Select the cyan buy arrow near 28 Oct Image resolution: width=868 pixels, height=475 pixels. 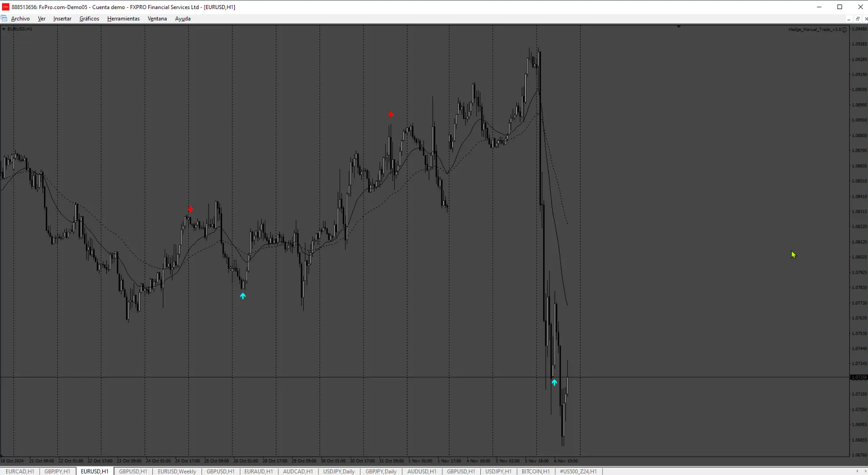click(243, 296)
